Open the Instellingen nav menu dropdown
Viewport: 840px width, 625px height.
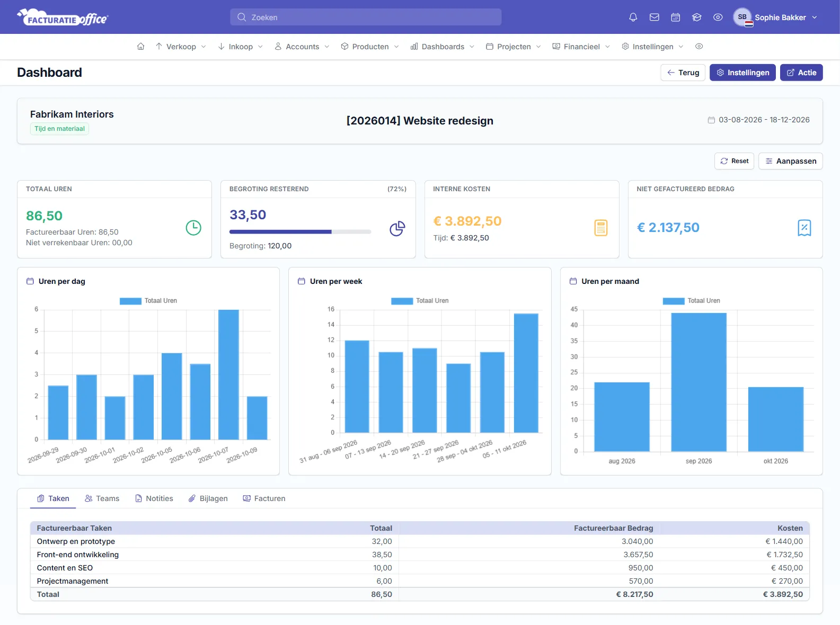[652, 47]
